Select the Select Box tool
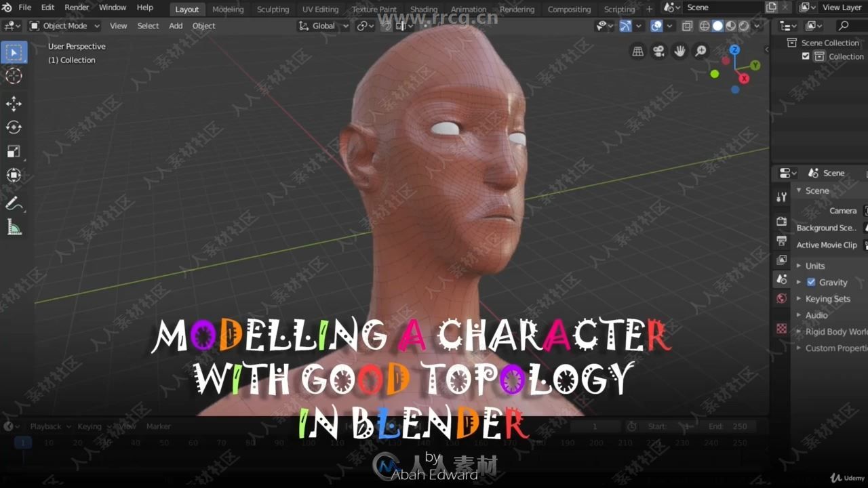 (14, 52)
